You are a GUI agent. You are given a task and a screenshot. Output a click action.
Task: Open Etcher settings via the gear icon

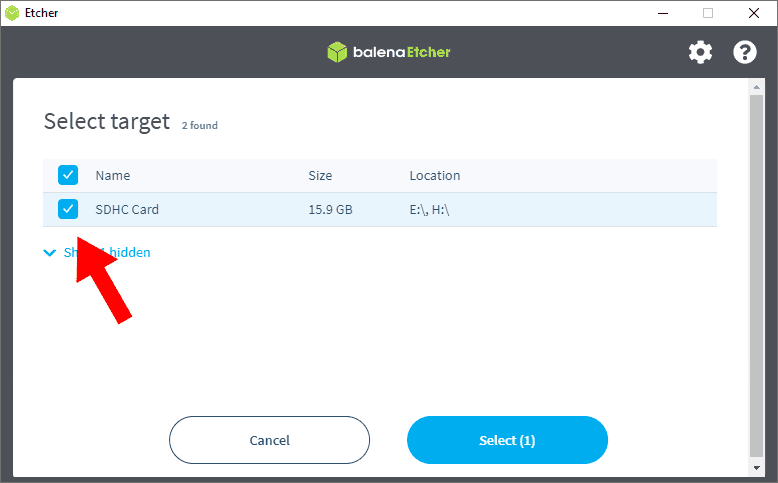coord(700,52)
